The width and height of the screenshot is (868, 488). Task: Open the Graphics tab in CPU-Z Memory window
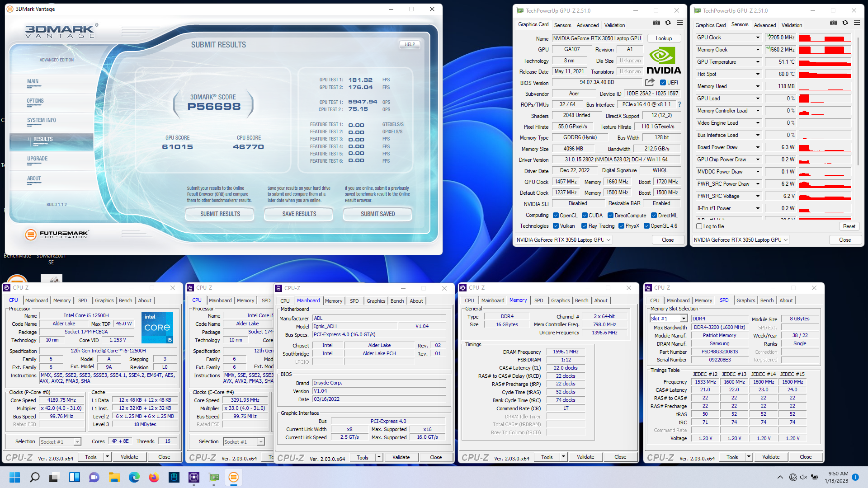(561, 300)
